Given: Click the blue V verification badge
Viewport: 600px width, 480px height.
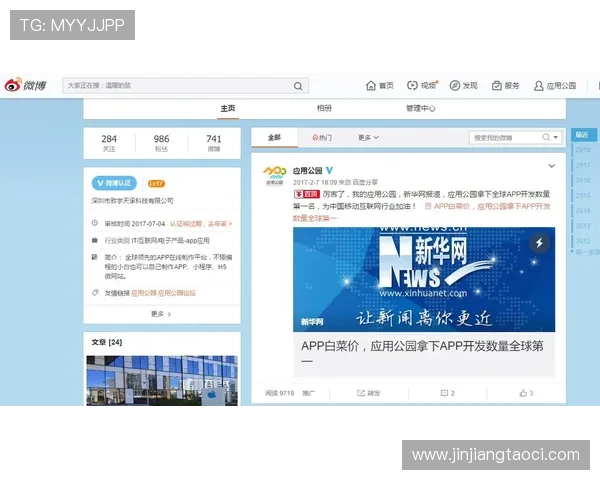Looking at the screenshot, I should point(329,170).
